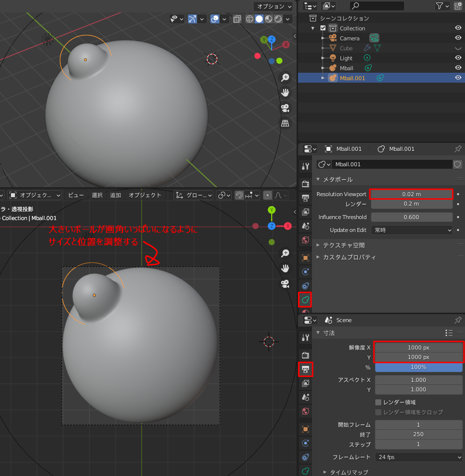Open the Metaball object data properties tab
The image size is (465, 476).
pyautogui.click(x=305, y=300)
